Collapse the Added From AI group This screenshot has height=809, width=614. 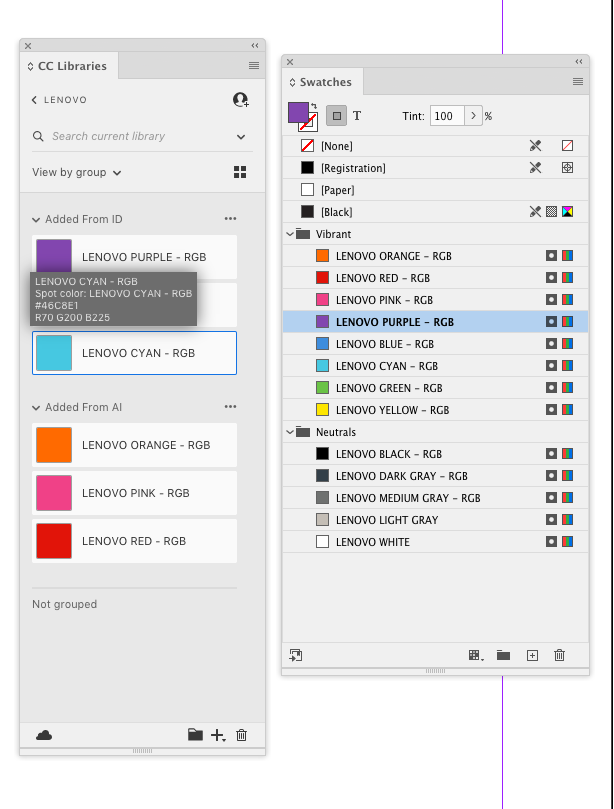pos(37,407)
